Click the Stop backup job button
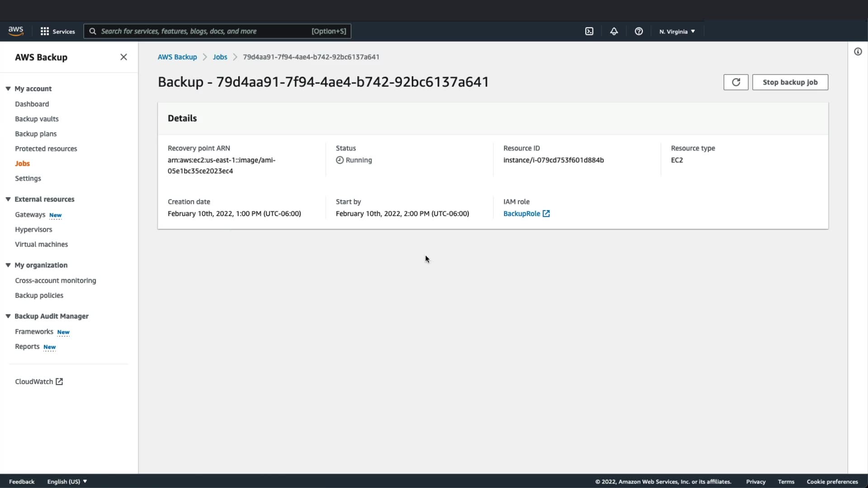Image resolution: width=868 pixels, height=488 pixels. click(790, 82)
